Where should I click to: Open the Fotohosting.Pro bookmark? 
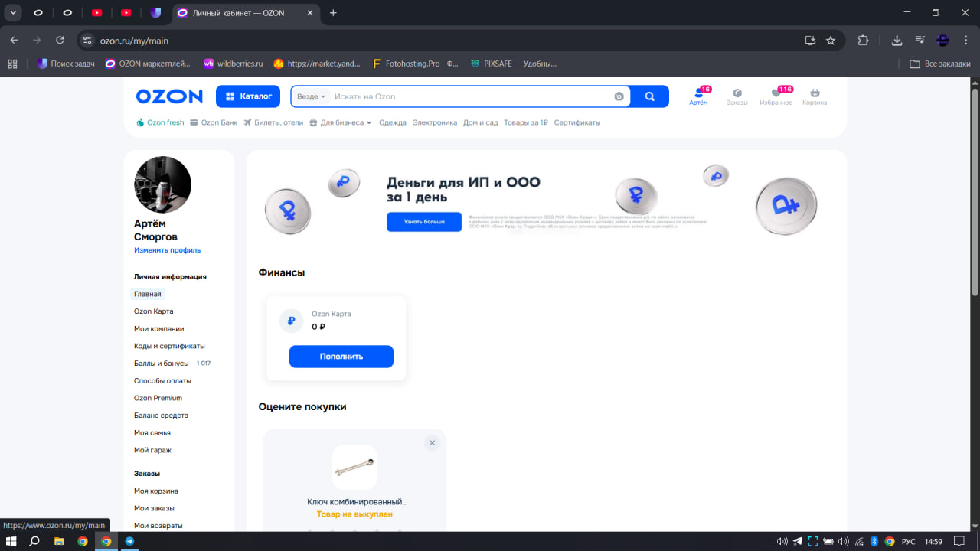pyautogui.click(x=415, y=64)
